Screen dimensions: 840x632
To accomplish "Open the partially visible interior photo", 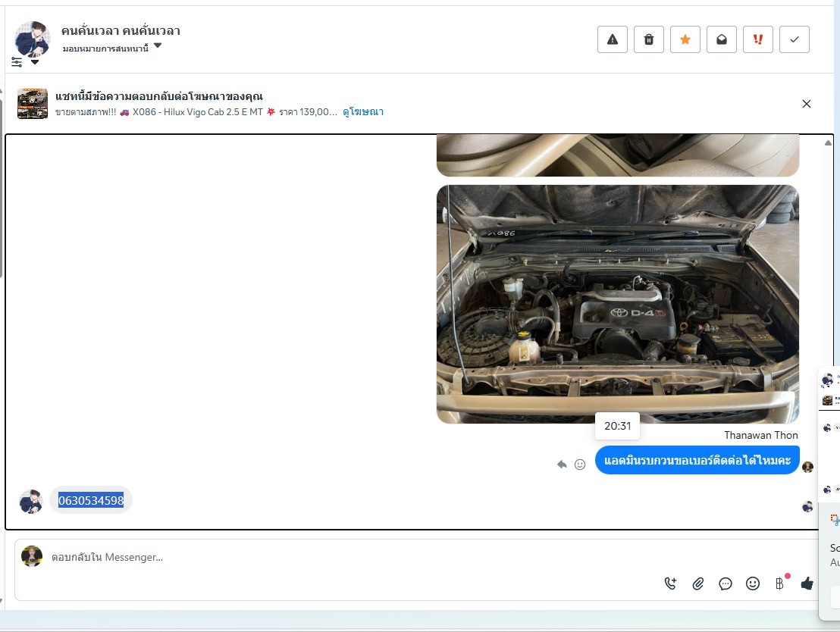I will [x=618, y=155].
